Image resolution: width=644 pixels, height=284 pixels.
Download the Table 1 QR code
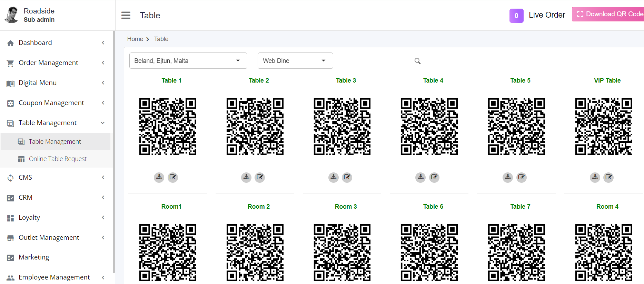[x=159, y=177]
